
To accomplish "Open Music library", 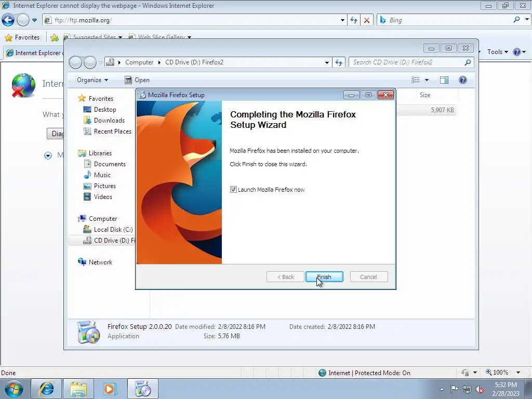I will tap(102, 175).
